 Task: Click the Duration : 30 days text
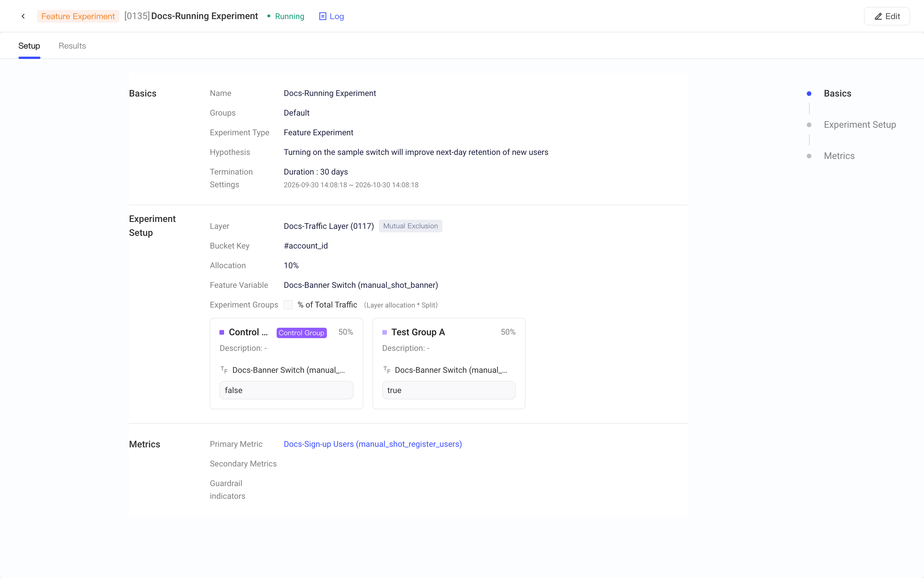tap(316, 172)
